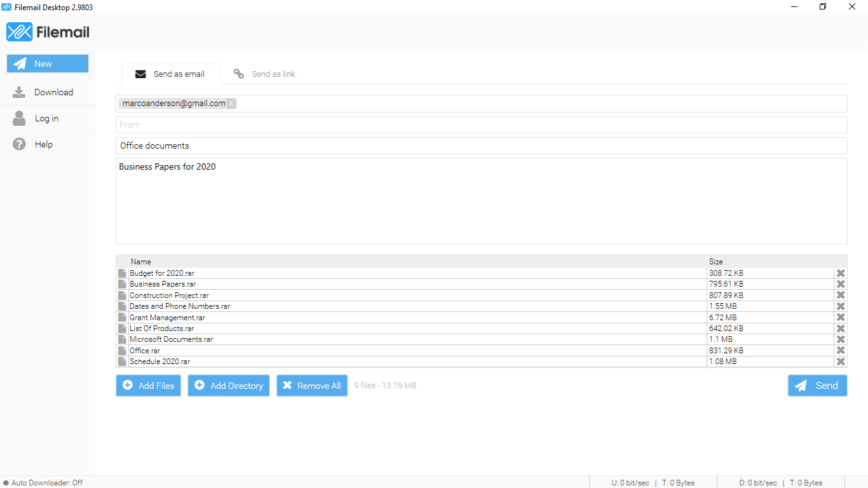868x488 pixels.
Task: Click file icon beside List Of Products.rar
Action: [122, 329]
